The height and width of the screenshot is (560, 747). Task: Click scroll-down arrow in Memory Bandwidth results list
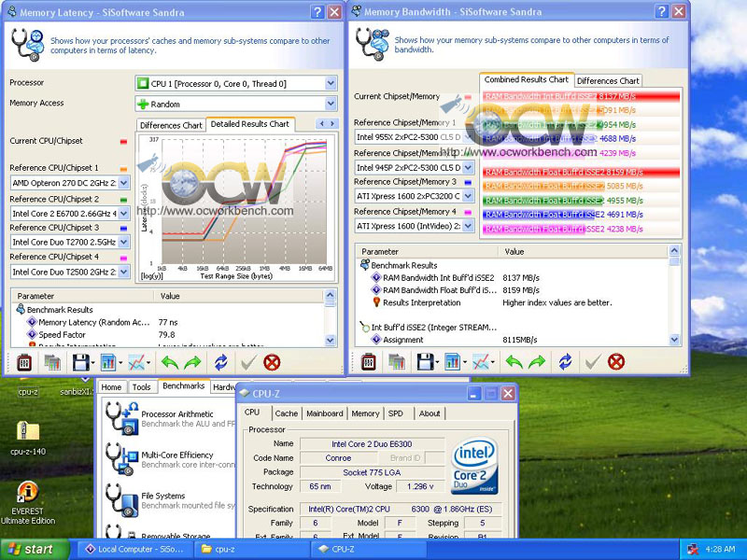(674, 340)
